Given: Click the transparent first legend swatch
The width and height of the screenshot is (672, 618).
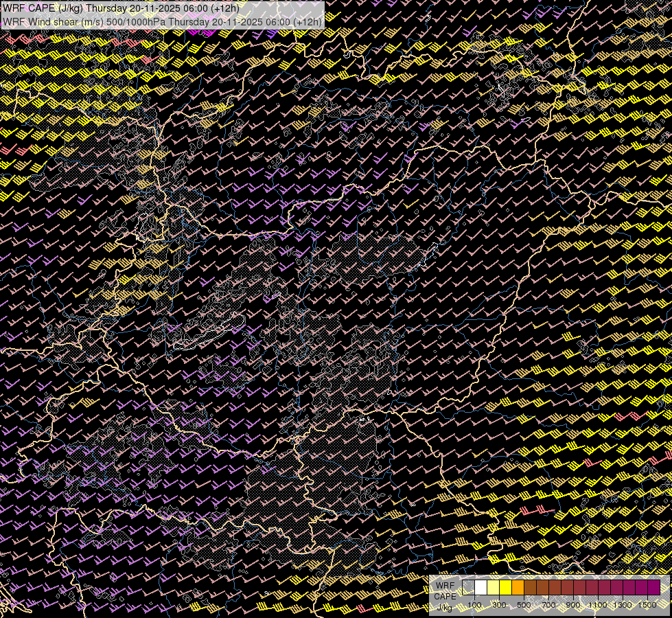Looking at the screenshot, I should tap(468, 588).
